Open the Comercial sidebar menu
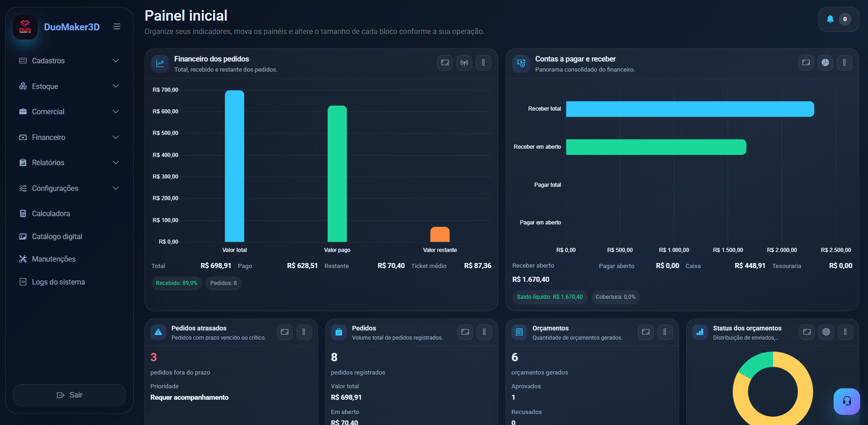Screen dimensions: 868x425 [69, 112]
